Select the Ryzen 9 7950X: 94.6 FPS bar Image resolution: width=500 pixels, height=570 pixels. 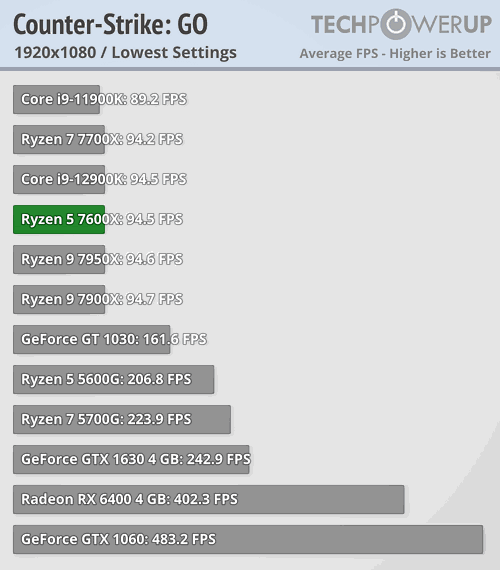[59, 259]
